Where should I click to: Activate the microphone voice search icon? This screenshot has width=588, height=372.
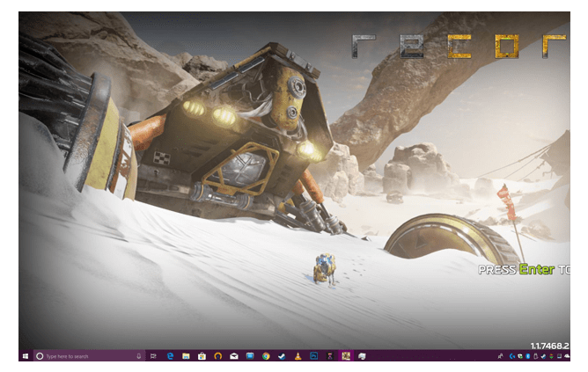139,356
